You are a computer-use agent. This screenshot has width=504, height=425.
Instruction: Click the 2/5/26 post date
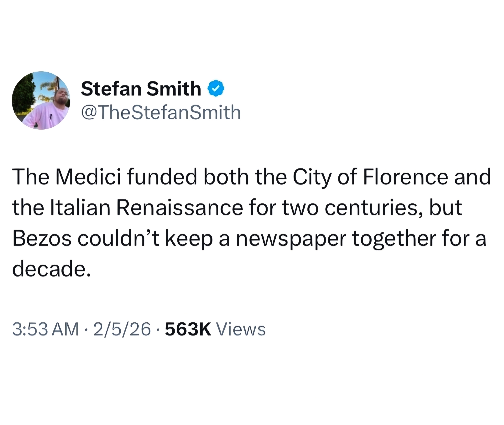click(x=122, y=329)
